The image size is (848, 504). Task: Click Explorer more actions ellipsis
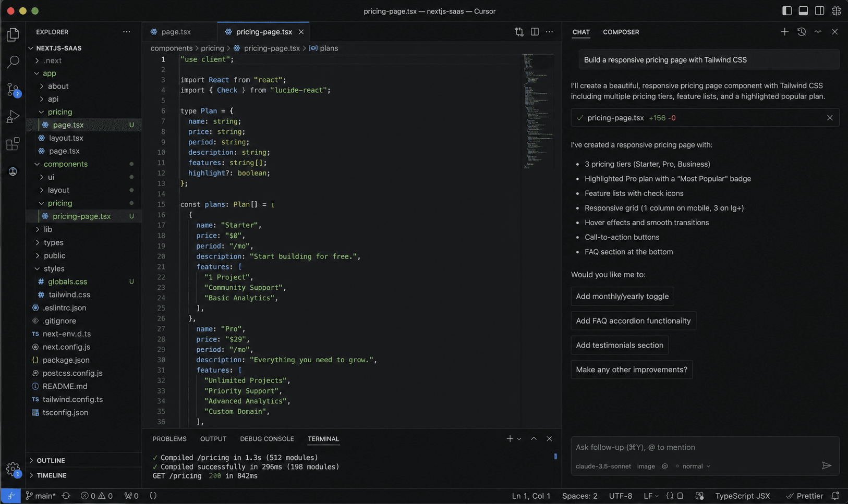[127, 32]
